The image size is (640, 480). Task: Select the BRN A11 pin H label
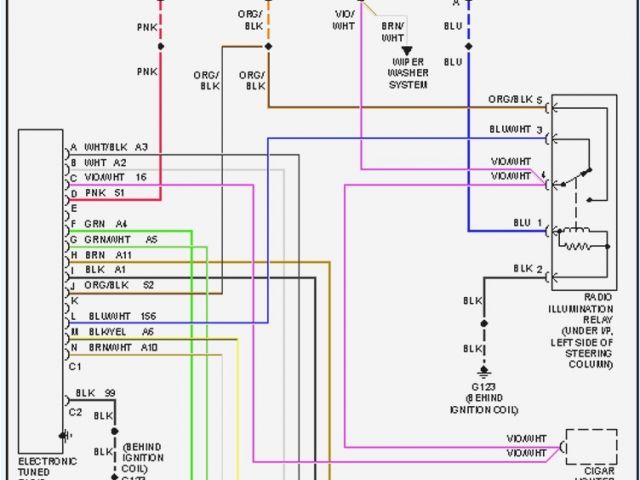pos(108,255)
